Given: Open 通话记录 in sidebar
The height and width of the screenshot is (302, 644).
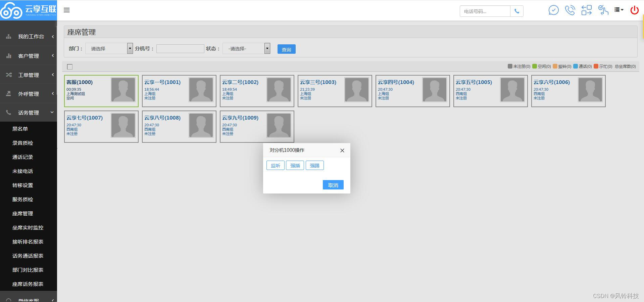Looking at the screenshot, I should point(22,157).
